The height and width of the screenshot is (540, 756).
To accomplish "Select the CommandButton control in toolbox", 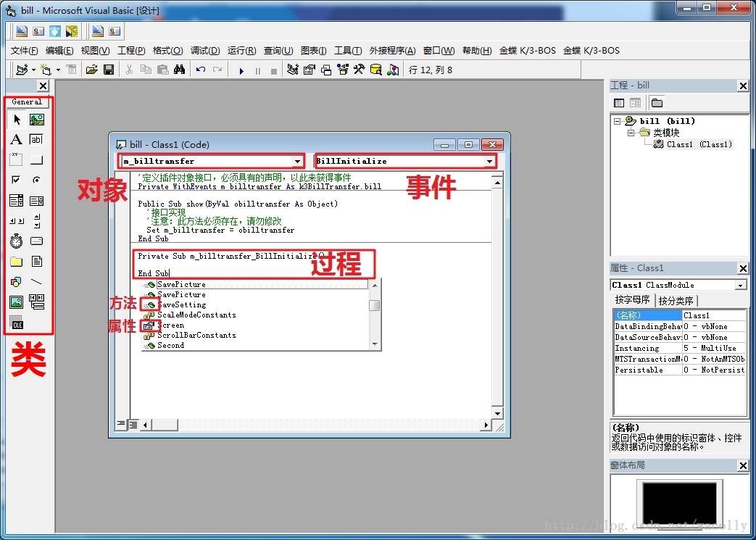I will 37,159.
